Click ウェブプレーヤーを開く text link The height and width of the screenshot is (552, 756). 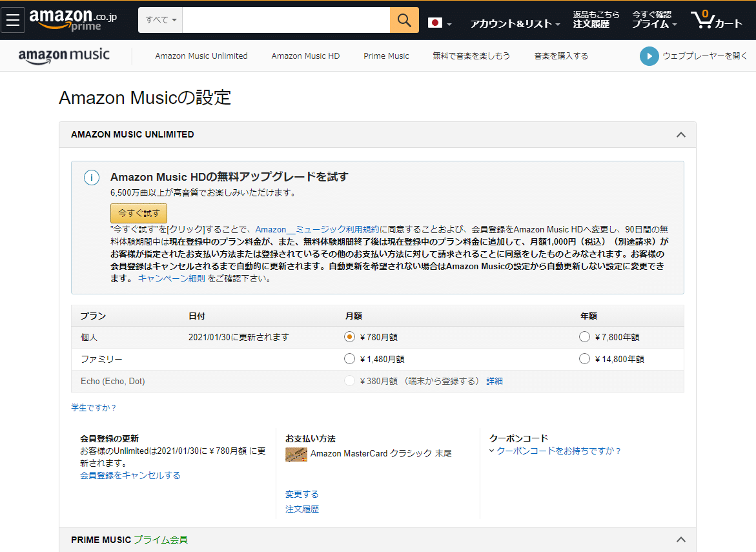point(704,56)
